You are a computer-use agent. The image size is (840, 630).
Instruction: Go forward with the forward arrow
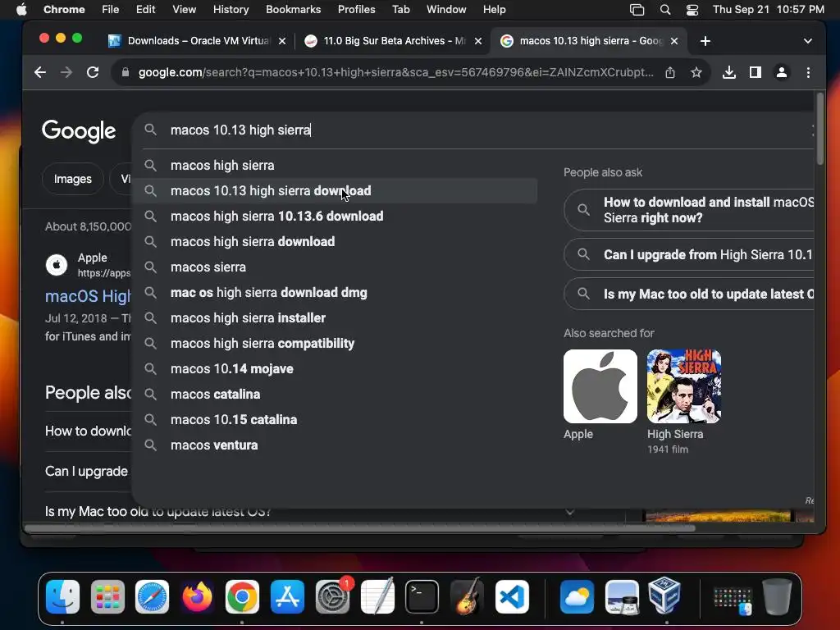click(x=66, y=72)
